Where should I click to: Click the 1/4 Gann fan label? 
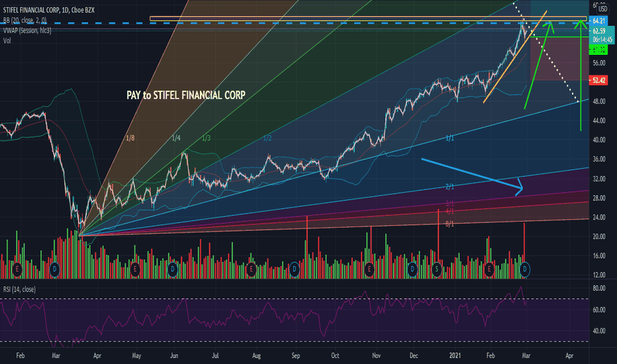point(176,138)
